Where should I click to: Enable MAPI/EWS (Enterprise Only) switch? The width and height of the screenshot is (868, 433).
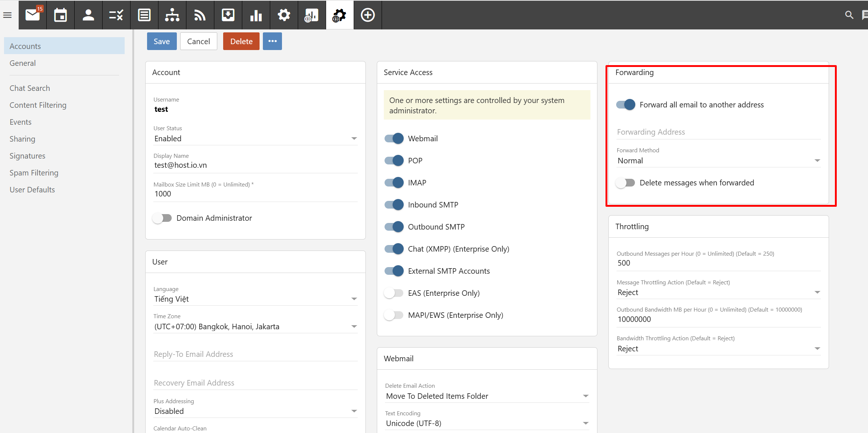[394, 315]
